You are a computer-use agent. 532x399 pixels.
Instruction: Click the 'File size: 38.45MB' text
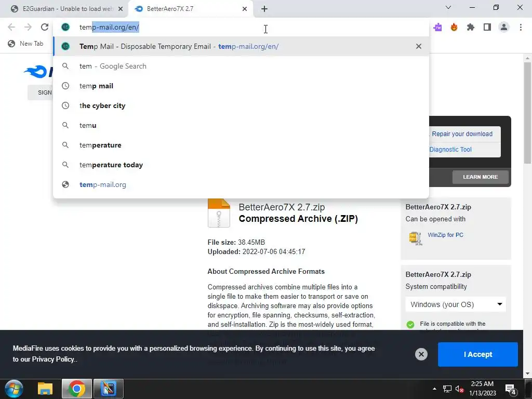[x=236, y=242]
